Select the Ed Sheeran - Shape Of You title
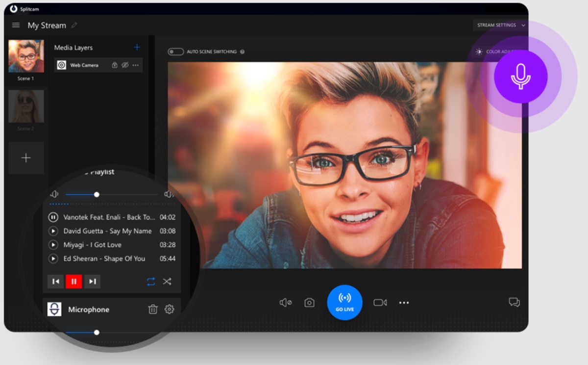This screenshot has width=588, height=365. pyautogui.click(x=104, y=259)
